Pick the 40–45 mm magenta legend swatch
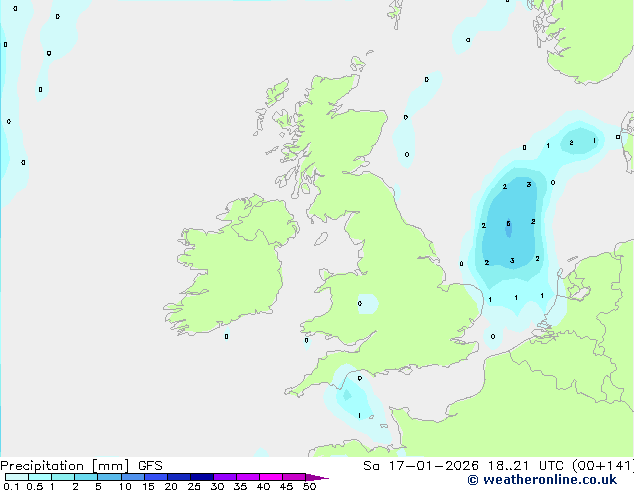The height and width of the screenshot is (490, 634). point(271,477)
